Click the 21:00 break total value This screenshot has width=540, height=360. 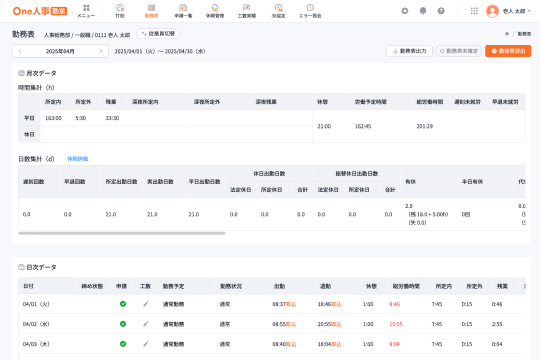tap(324, 126)
